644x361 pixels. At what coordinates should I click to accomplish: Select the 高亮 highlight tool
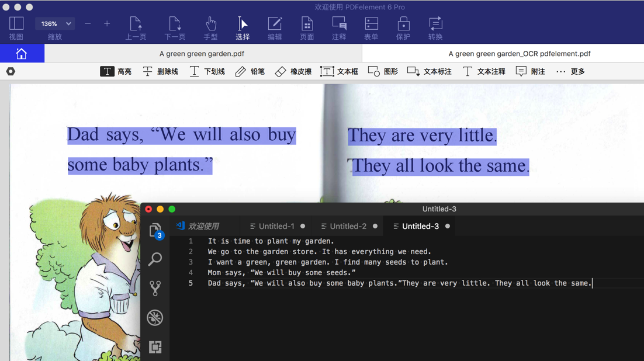coord(116,71)
